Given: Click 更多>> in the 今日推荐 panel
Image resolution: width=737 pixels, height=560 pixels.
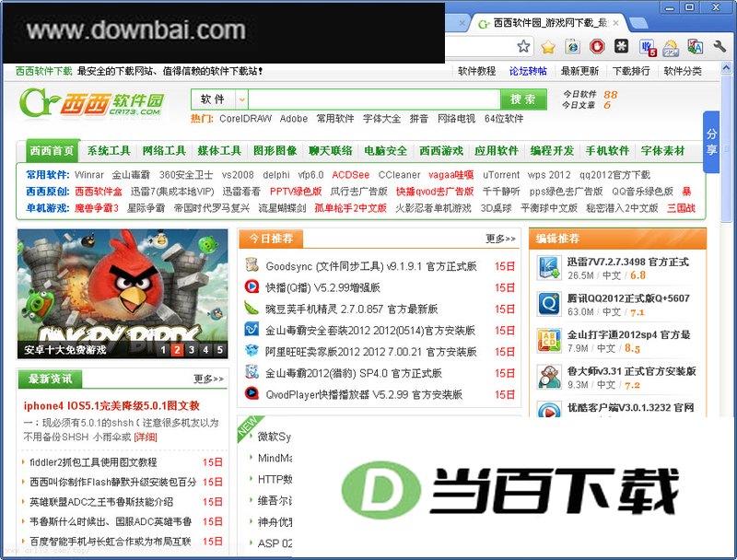Looking at the screenshot, I should (x=500, y=239).
